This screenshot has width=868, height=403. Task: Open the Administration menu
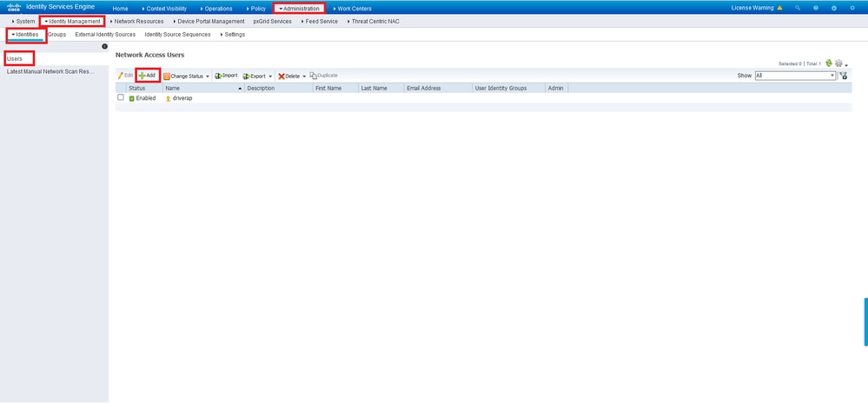pyautogui.click(x=300, y=9)
